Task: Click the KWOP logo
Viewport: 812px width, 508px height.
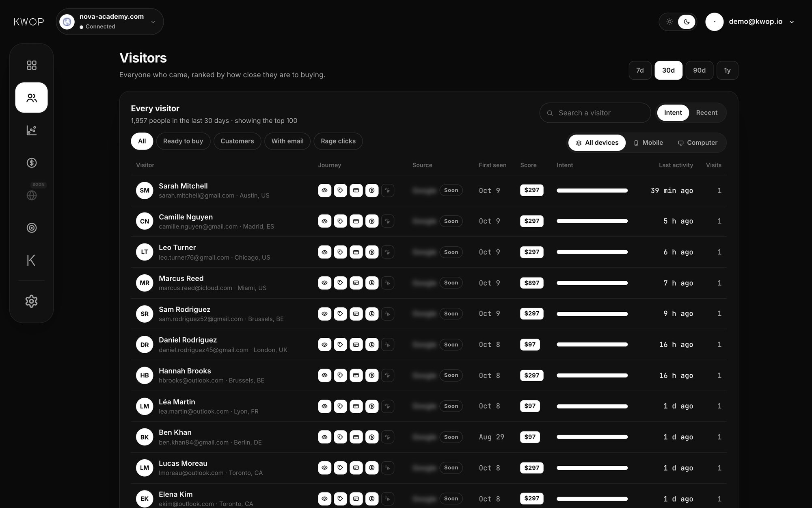Action: pyautogui.click(x=29, y=22)
